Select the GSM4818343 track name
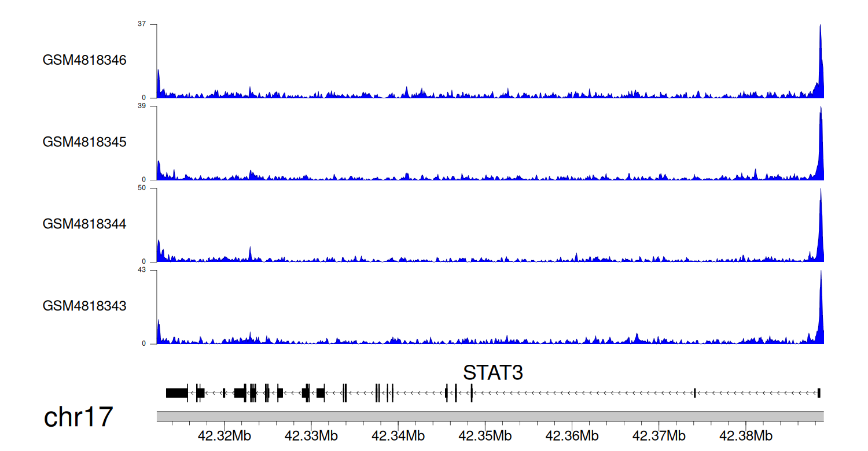Image resolution: width=868 pixels, height=451 pixels. point(84,305)
